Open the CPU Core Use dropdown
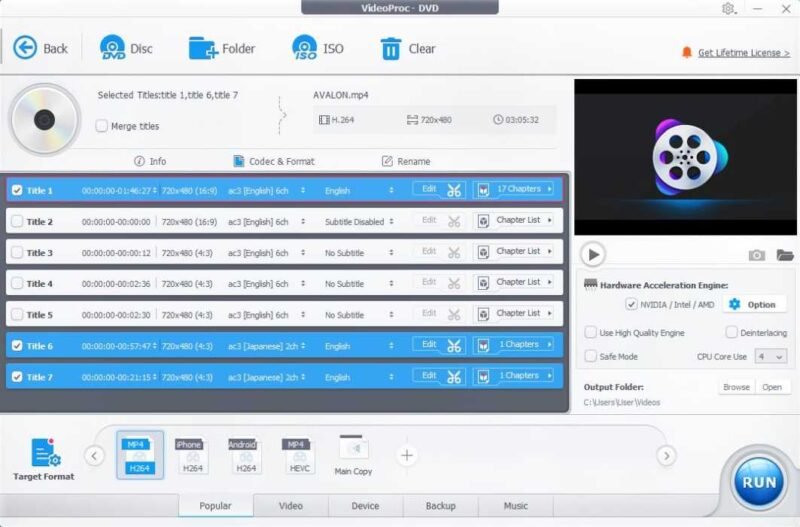800x527 pixels. (x=770, y=357)
